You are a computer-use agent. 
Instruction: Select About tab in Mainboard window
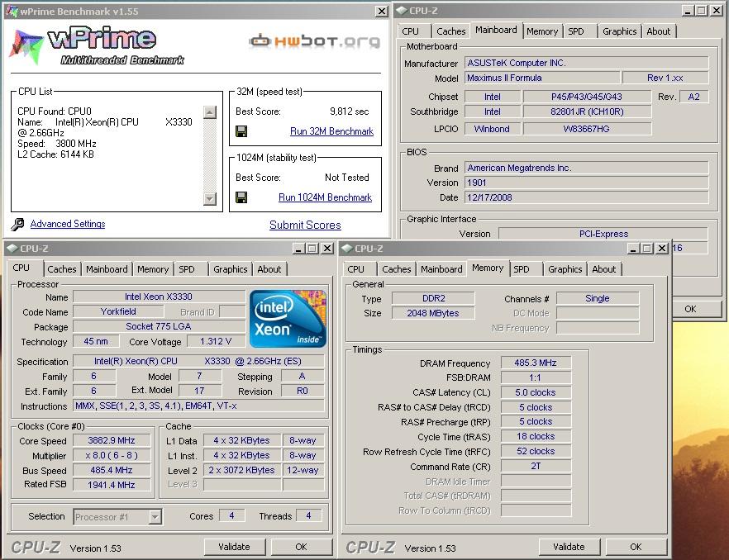[658, 31]
